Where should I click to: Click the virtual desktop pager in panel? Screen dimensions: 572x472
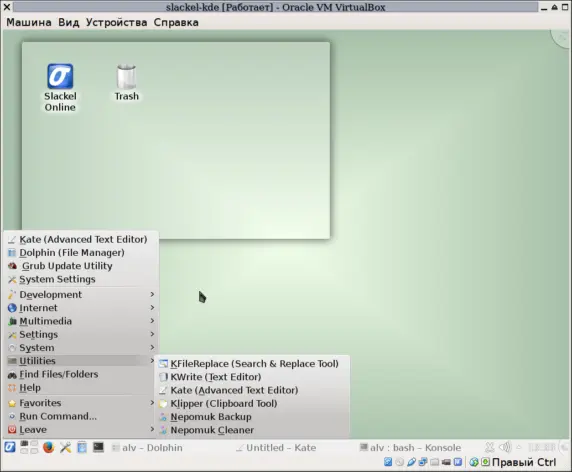click(29, 447)
